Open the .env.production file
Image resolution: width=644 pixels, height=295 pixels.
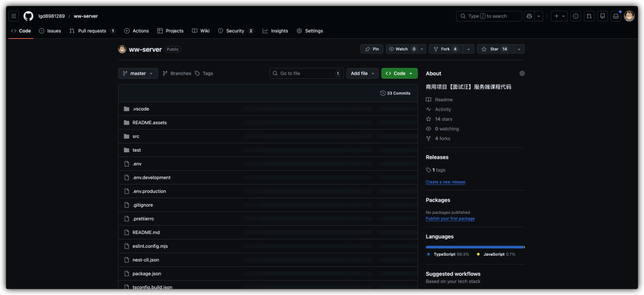pos(149,191)
